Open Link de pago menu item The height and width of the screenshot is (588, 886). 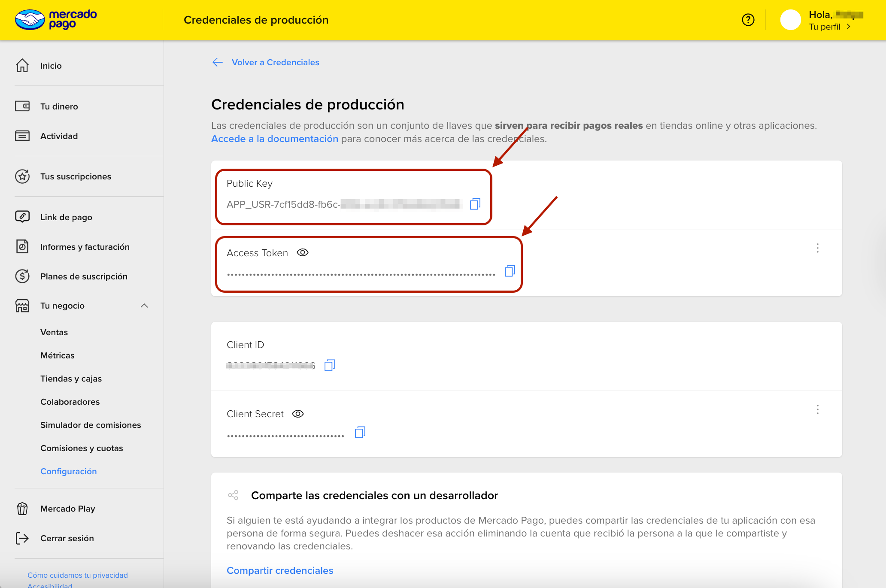point(66,217)
